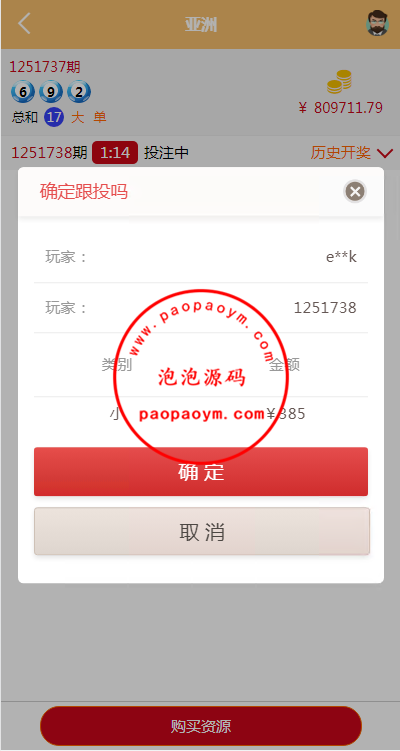Click the blue ball numbered 2
The height and width of the screenshot is (751, 400).
(79, 92)
